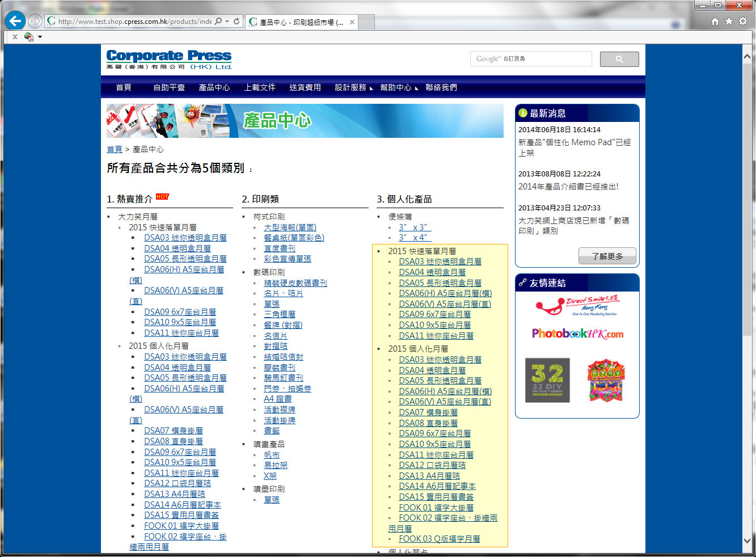Open the browser Home icon
Viewport: 756px width, 557px height.
(x=715, y=22)
